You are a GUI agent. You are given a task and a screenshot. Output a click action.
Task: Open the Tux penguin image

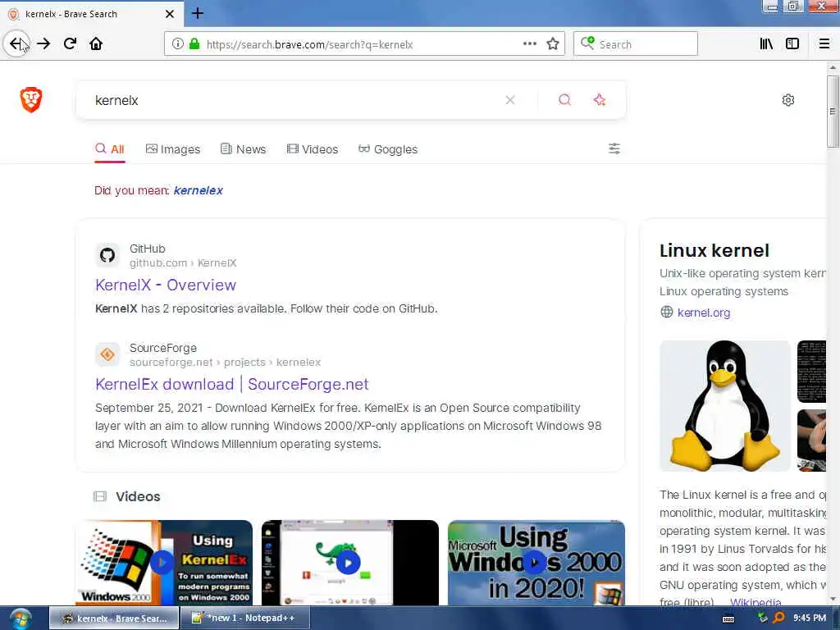point(725,406)
